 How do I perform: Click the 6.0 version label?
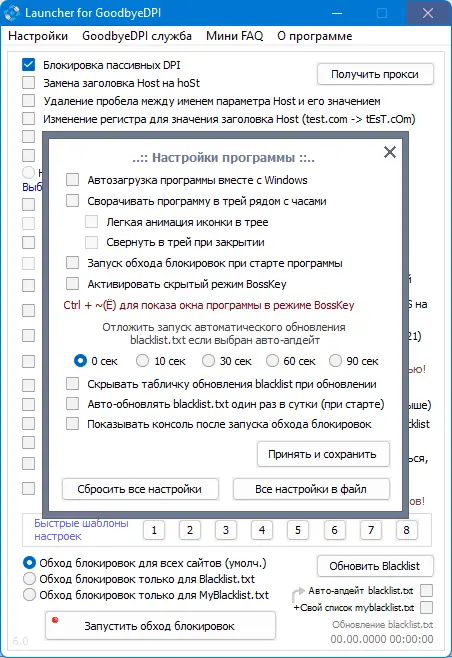pos(20,641)
